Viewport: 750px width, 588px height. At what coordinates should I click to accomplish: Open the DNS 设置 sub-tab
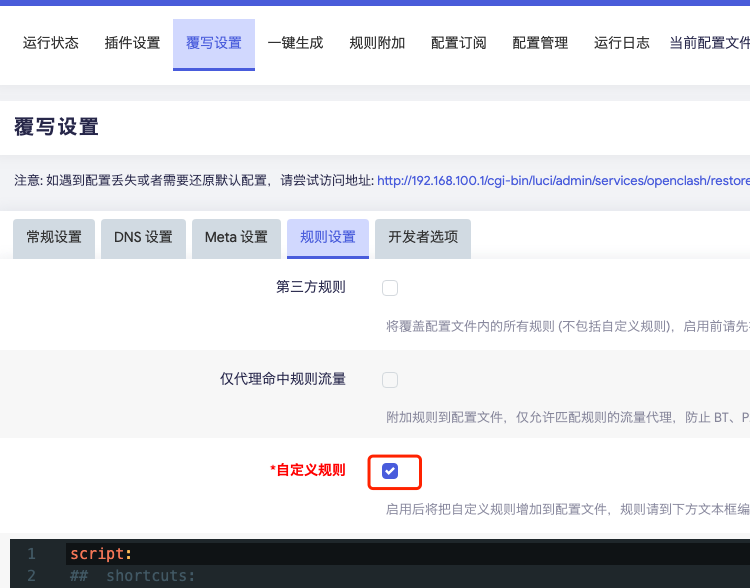143,238
